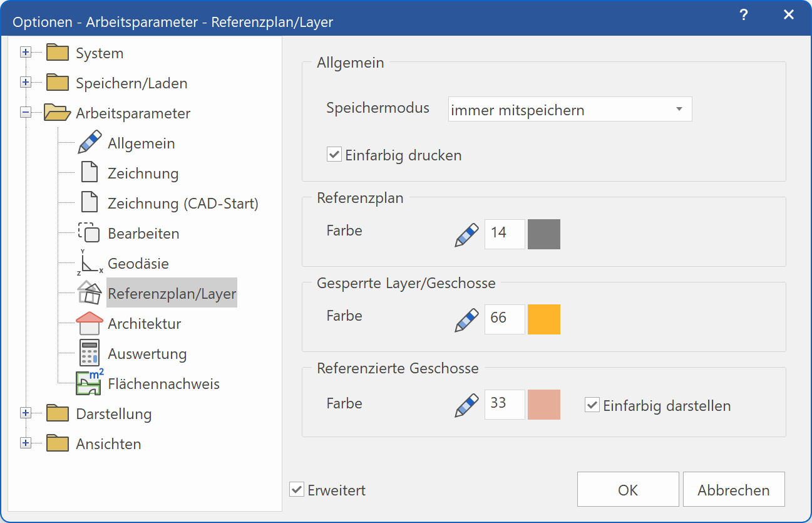Click the Bearbeiten selection icon
Screen dimensions: 812x523
point(89,232)
